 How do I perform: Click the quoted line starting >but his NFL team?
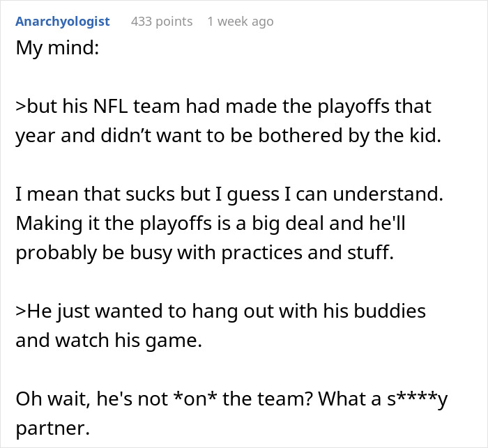(x=224, y=107)
